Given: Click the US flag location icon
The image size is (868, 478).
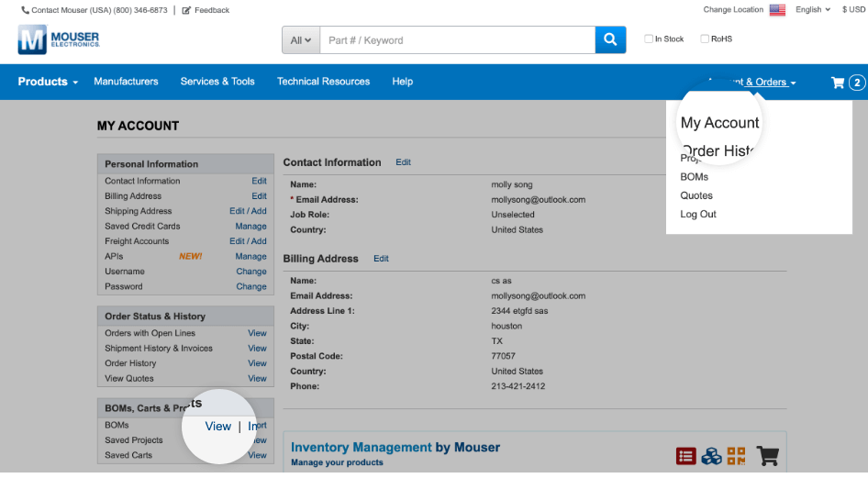Looking at the screenshot, I should tap(777, 10).
